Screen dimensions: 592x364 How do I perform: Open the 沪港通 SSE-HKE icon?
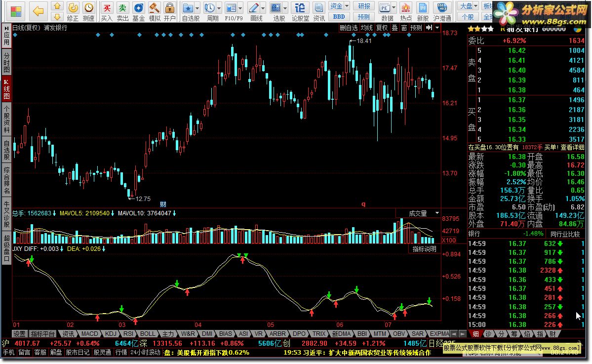tap(442, 11)
